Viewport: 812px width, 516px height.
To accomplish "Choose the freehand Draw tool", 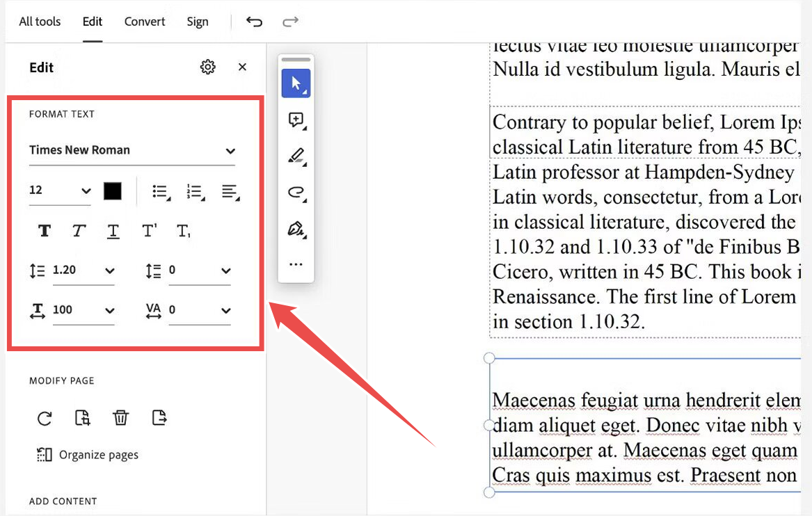I will 296,191.
